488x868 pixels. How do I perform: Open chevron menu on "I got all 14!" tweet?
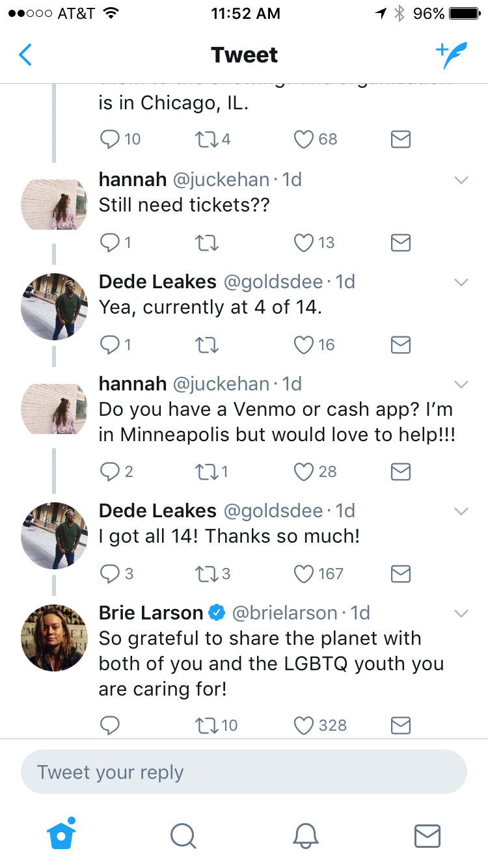tap(461, 511)
